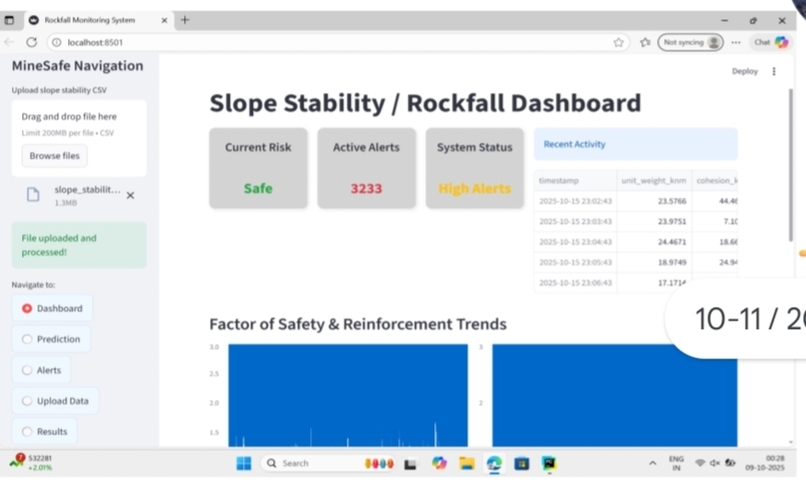Open the Not syncing profile button
The image size is (806, 489).
(x=690, y=42)
